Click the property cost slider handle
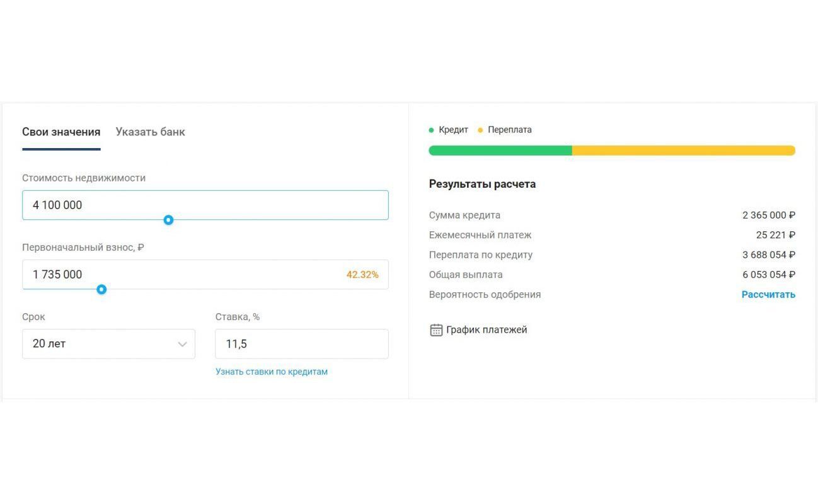This screenshot has height=504, width=818. pyautogui.click(x=168, y=220)
